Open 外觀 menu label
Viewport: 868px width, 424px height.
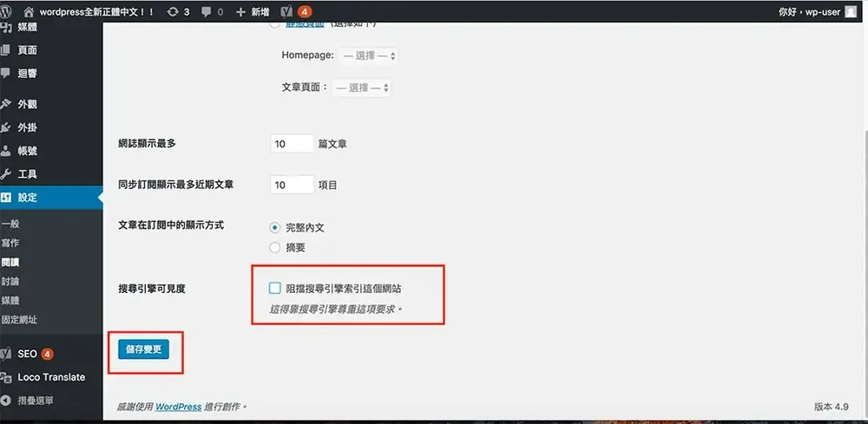tap(27, 104)
